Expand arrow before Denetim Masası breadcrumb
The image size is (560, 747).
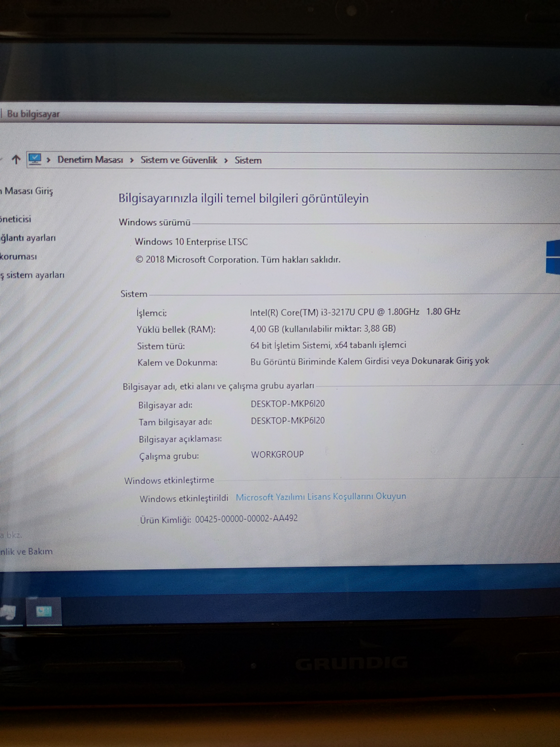point(49,160)
